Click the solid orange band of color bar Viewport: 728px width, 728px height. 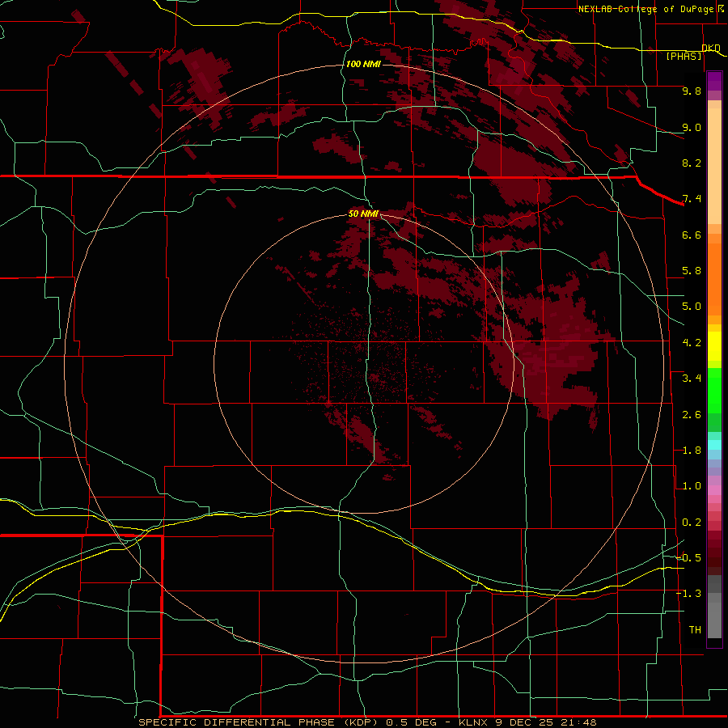coord(714,279)
